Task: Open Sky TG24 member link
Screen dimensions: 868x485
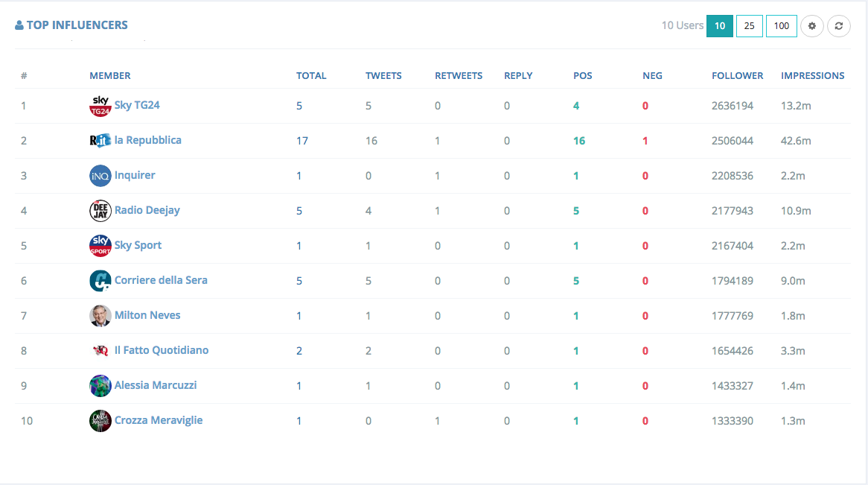Action: (137, 105)
